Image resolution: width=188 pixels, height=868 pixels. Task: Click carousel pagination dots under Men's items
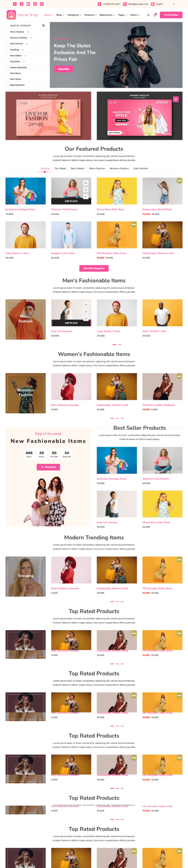(x=117, y=345)
